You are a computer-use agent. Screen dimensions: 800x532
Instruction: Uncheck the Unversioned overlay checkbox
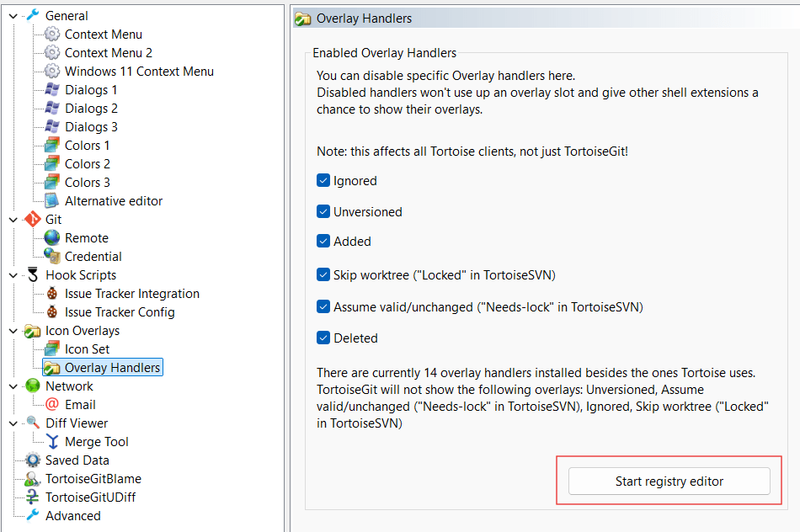click(x=323, y=211)
